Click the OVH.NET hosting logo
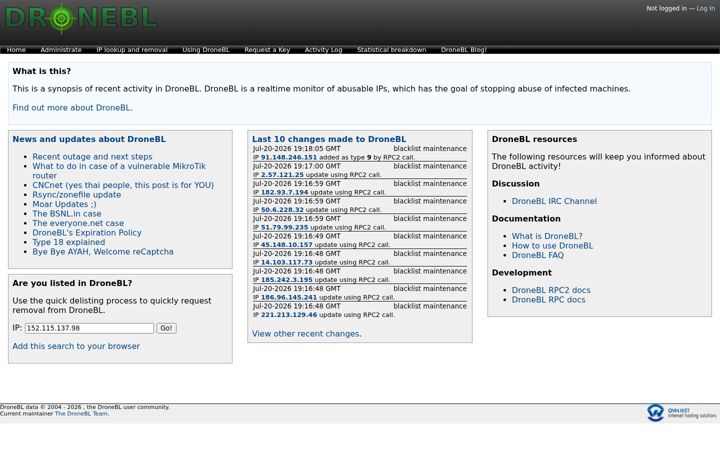The height and width of the screenshot is (450, 720). 682,412
